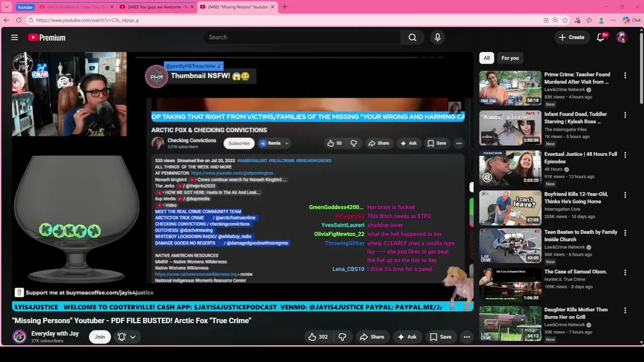This screenshot has height=362, width=644.
Task: Dislike the Missing Persons video
Action: [342, 337]
